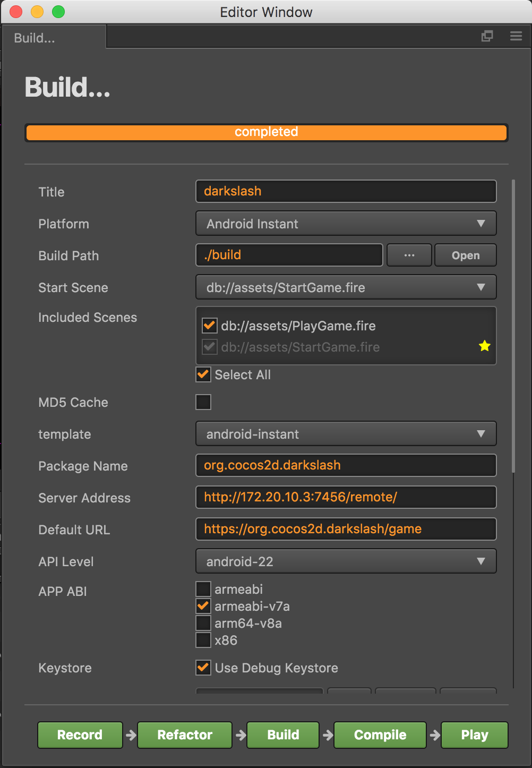
Task: Open the panel hamburger menu
Action: click(x=516, y=36)
